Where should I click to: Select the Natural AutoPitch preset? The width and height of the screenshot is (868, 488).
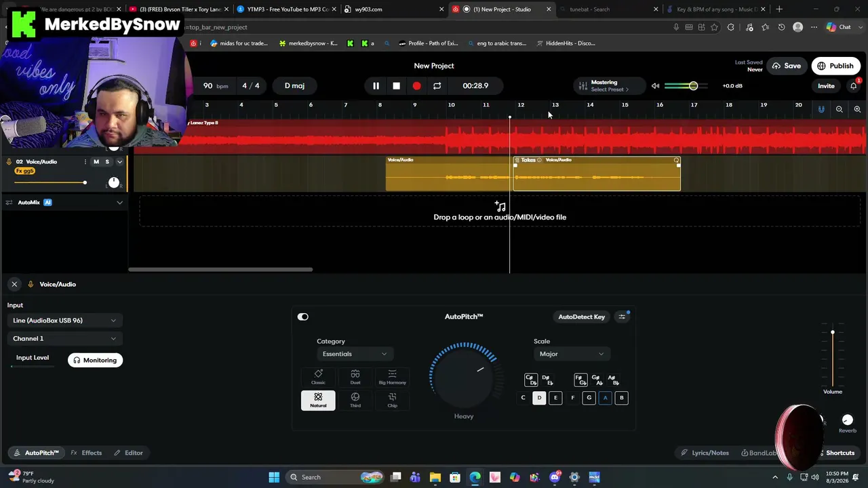(318, 400)
